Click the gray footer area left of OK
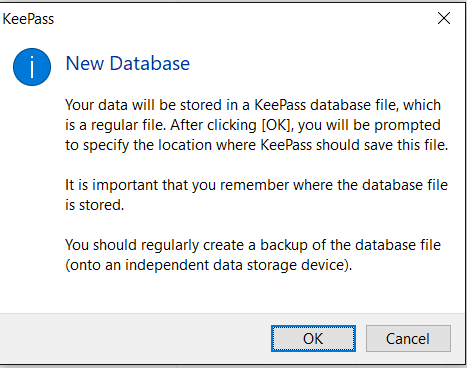 click(133, 339)
